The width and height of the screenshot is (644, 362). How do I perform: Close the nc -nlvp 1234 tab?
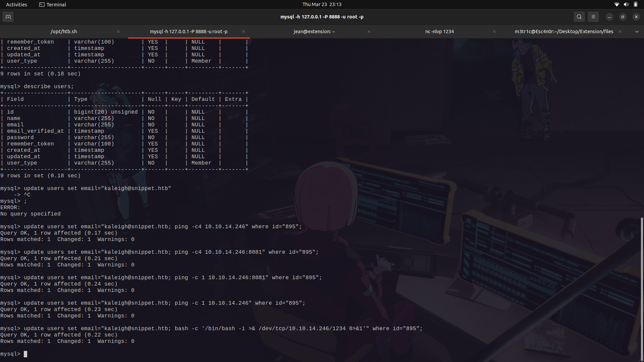(494, 32)
